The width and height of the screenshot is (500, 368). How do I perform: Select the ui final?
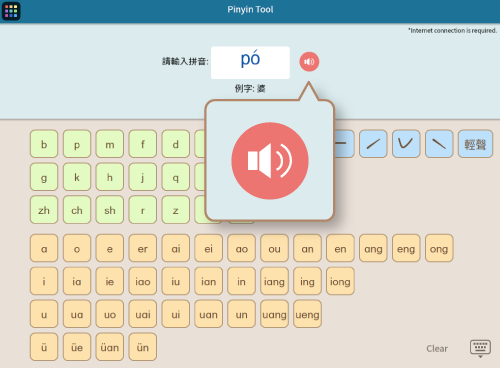click(176, 314)
